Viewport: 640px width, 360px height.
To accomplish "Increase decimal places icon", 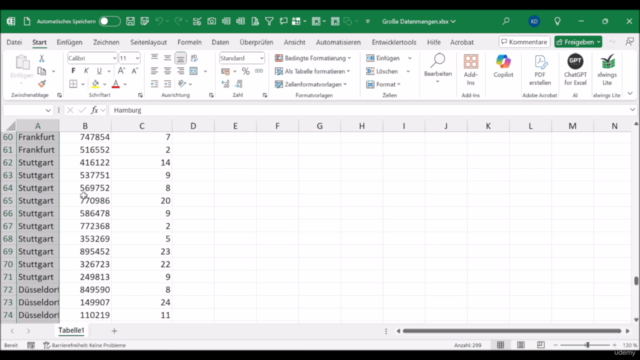I will pos(225,84).
